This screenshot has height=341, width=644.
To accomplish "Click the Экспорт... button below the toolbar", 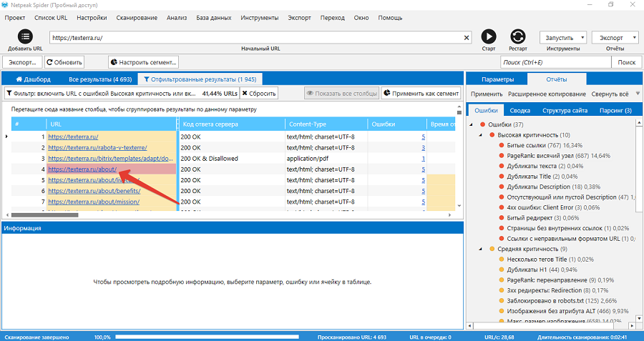I will click(22, 62).
